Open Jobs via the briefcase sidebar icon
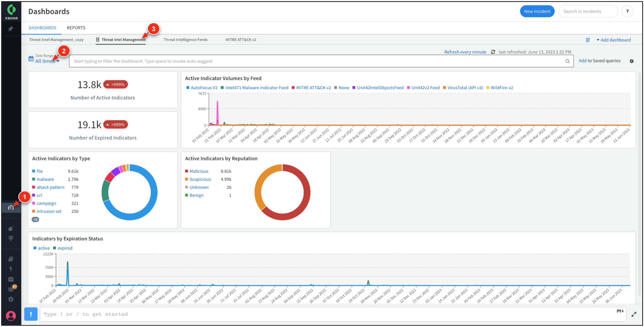Image resolution: width=644 pixels, height=327 pixels. point(11,279)
